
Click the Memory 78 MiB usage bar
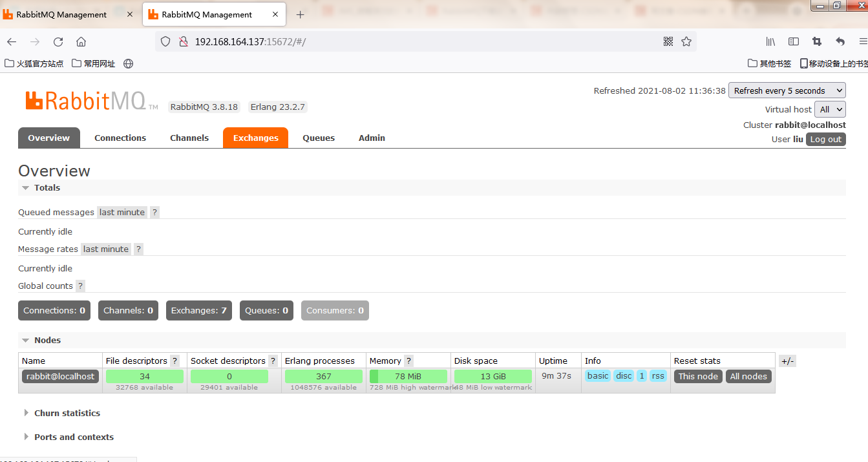[408, 376]
